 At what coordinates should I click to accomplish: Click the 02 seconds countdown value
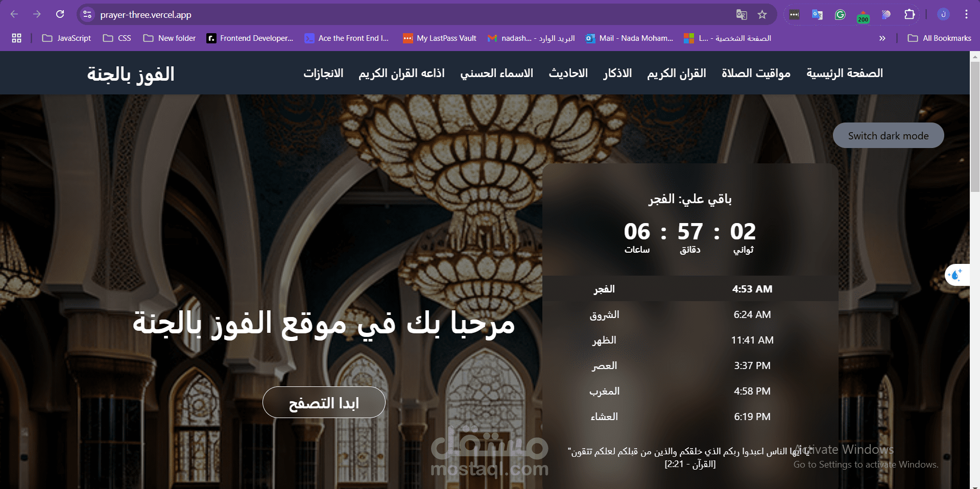coord(743,231)
